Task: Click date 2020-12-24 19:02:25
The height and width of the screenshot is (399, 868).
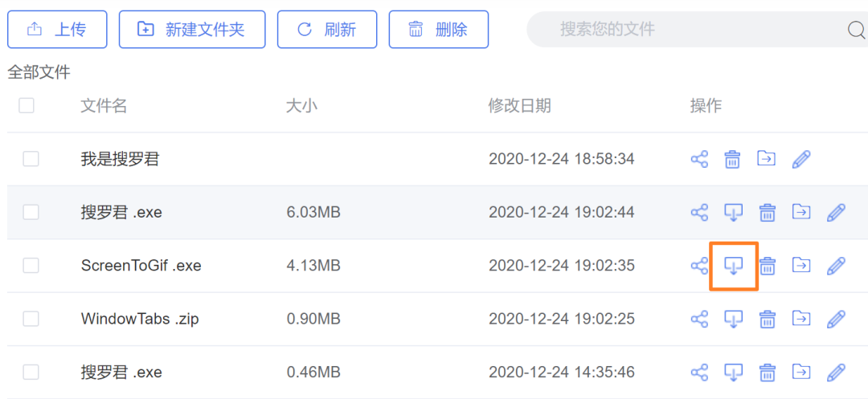Action: (x=562, y=319)
